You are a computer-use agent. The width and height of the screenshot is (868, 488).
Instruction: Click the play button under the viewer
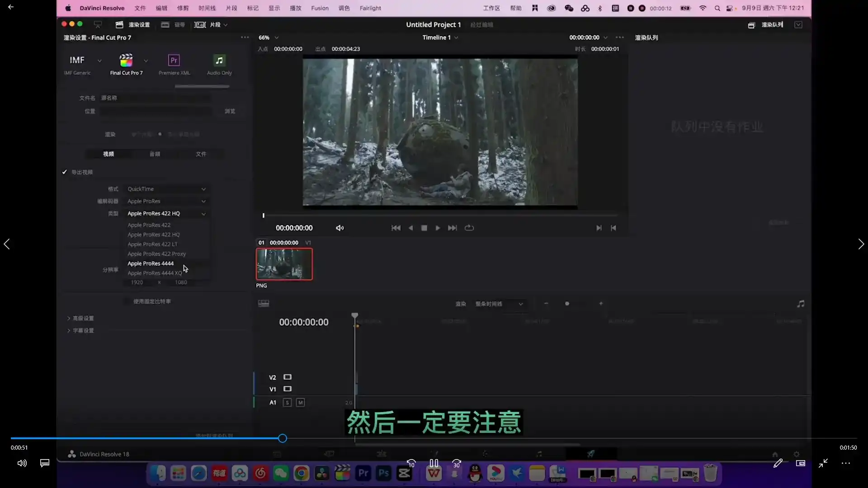[438, 228]
